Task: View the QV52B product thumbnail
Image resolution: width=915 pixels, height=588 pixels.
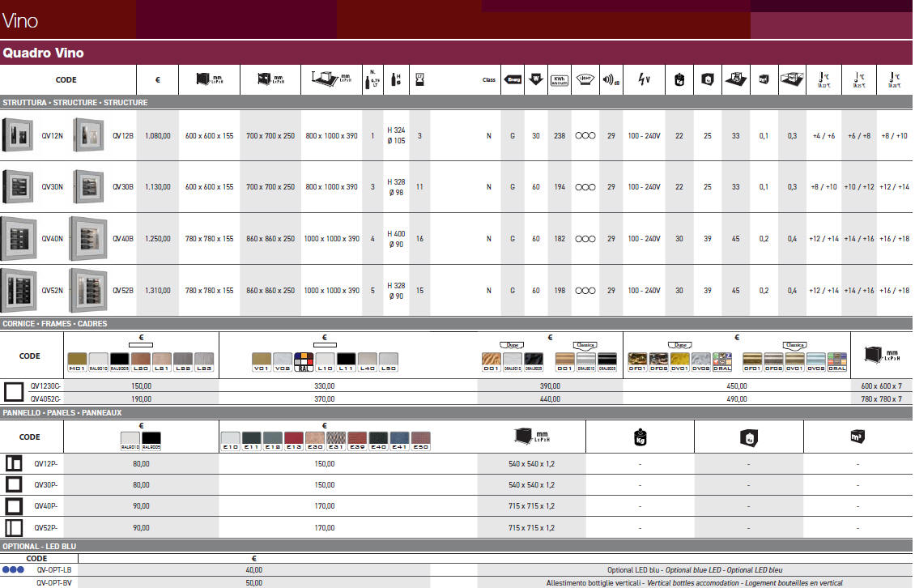Action: point(88,290)
